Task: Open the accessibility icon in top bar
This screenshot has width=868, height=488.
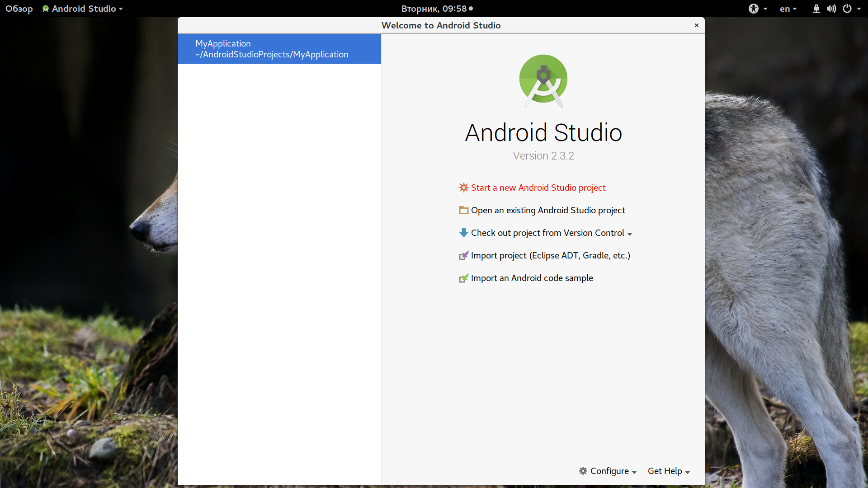Action: click(x=754, y=9)
